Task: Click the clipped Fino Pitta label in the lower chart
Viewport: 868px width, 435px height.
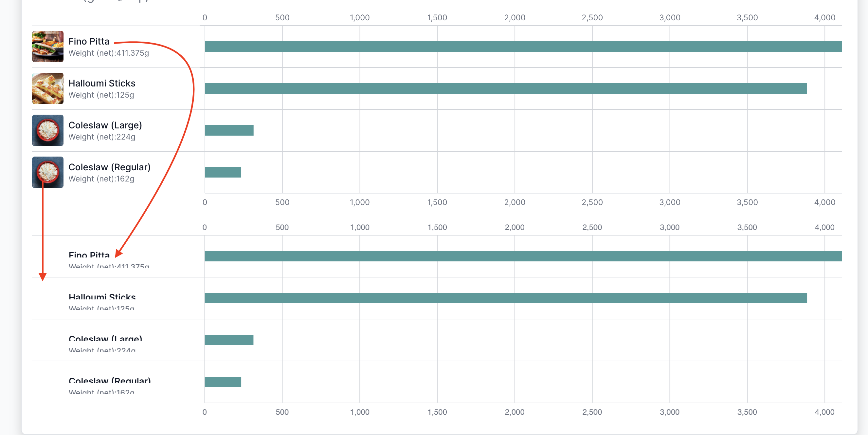Action: pos(89,255)
